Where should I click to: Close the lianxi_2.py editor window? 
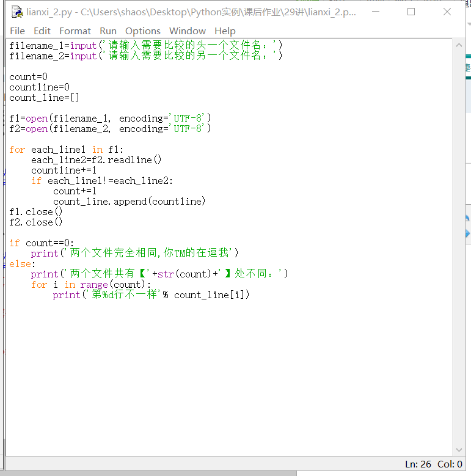tap(447, 12)
